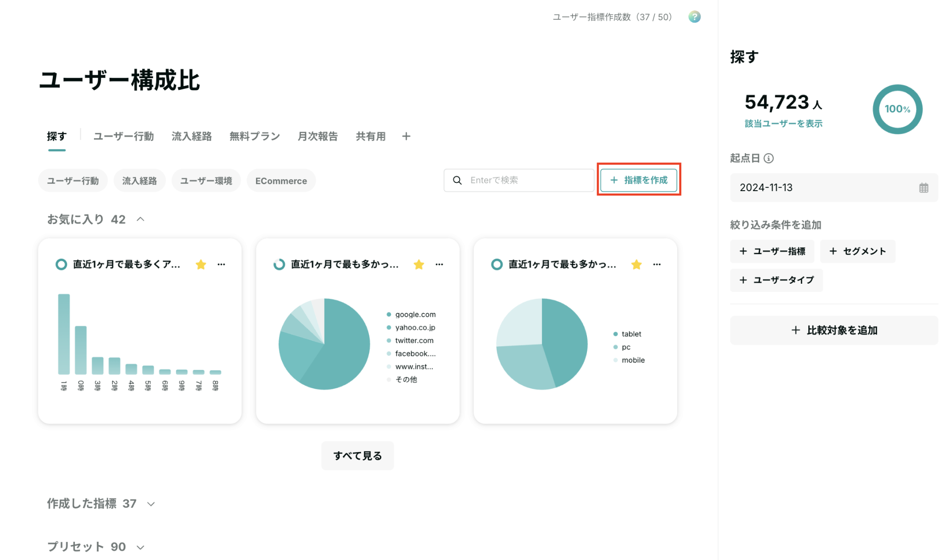Click the ring icon on the bar chart card
The image size is (948, 560).
61,264
